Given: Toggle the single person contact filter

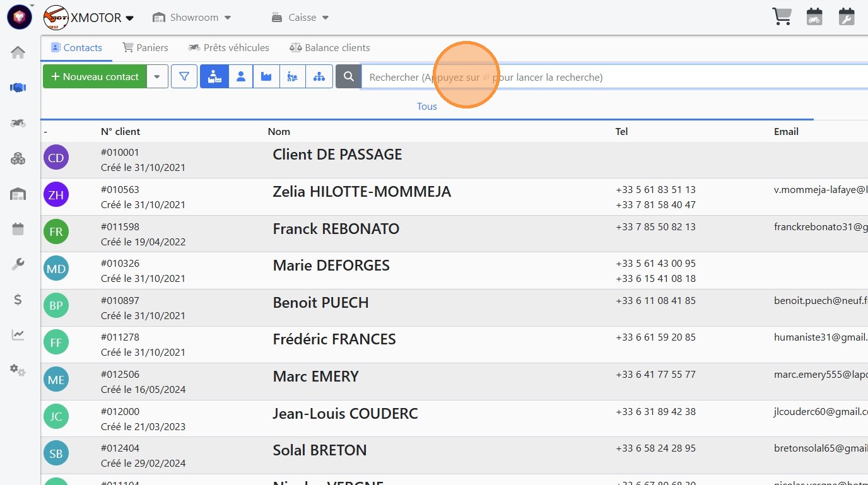Looking at the screenshot, I should [240, 77].
